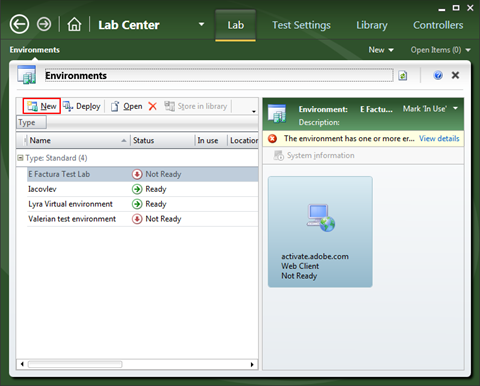480x386 pixels.
Task: Close the Environments panel with X
Action: pyautogui.click(x=455, y=75)
